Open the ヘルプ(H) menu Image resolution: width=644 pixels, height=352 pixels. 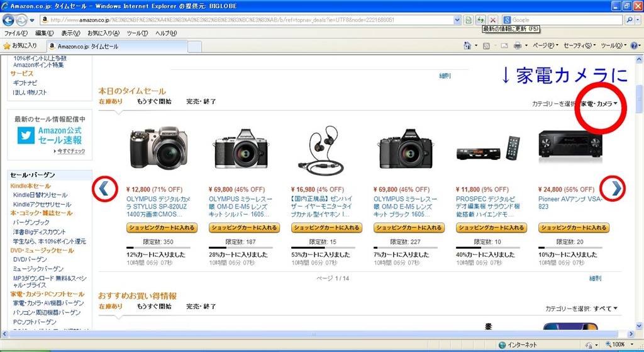pos(166,33)
